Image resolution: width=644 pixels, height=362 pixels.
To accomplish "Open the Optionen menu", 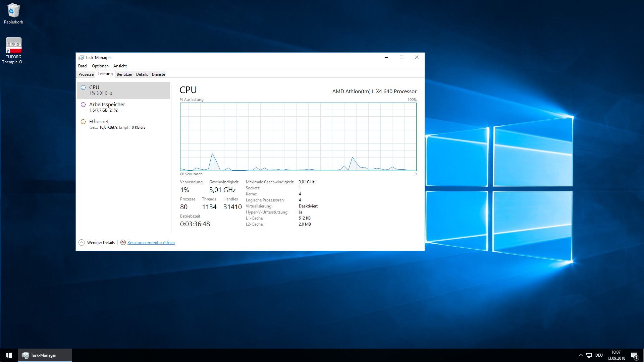I will [x=100, y=66].
